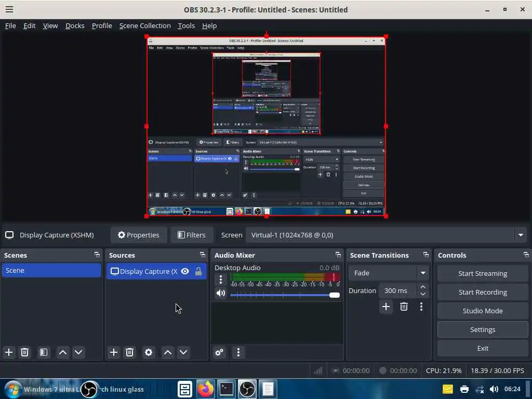Move the scene down in Scenes list

tap(78, 352)
